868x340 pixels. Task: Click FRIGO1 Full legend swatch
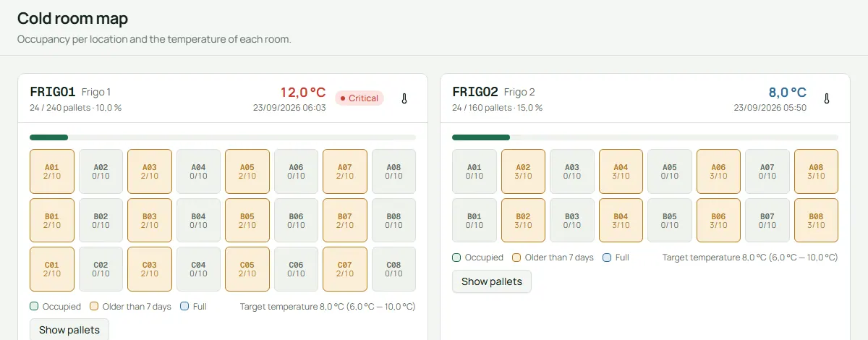pyautogui.click(x=184, y=307)
